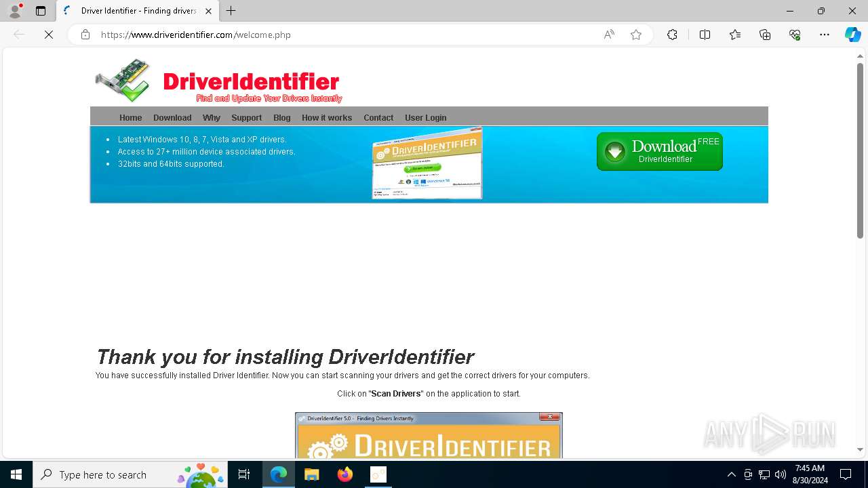Screen dimensions: 868x488
Task: Click the address bar URL
Action: point(196,35)
